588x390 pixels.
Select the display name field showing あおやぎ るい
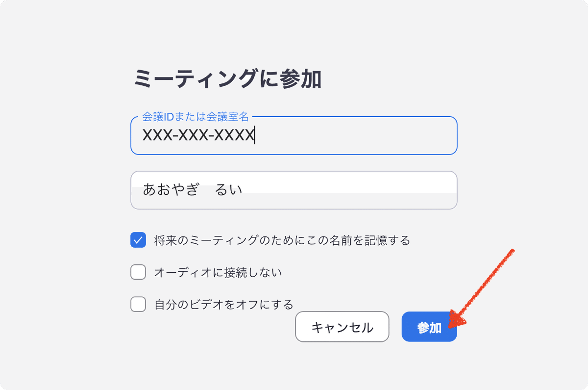coord(294,190)
